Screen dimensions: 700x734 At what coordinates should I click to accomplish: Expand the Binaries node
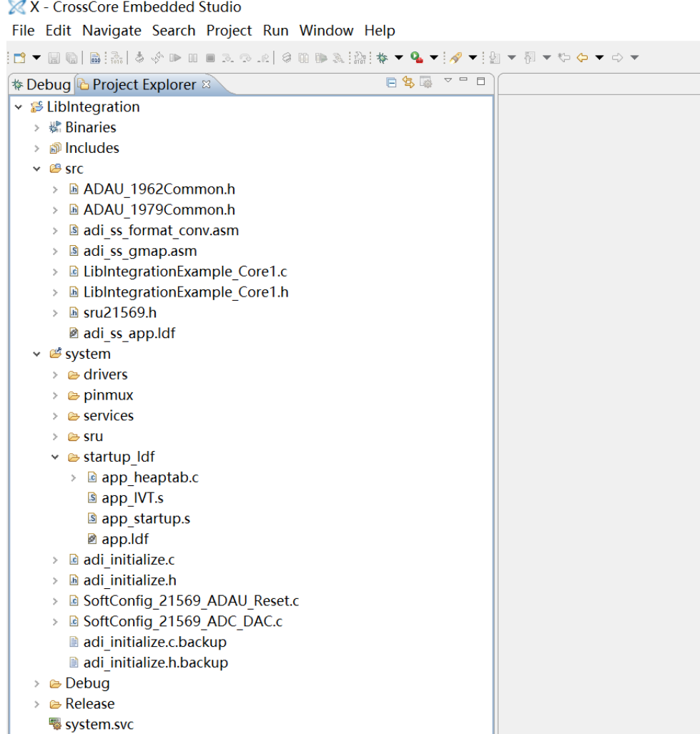point(37,128)
